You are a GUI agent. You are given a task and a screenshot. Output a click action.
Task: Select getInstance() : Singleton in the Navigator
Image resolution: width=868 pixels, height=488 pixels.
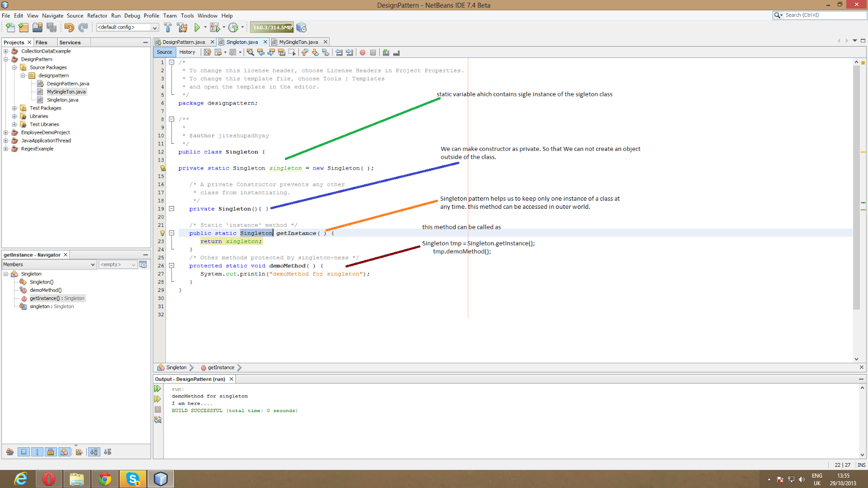pos(57,298)
